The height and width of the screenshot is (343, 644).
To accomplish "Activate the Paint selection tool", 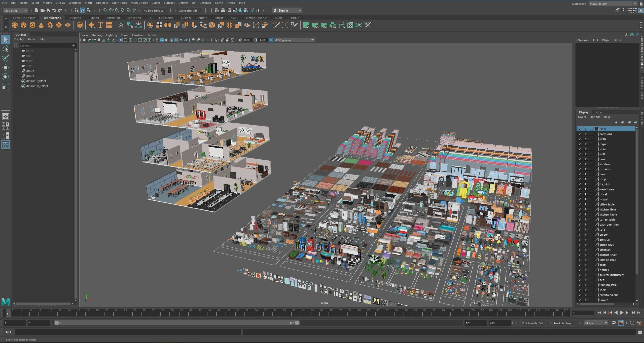I will coord(6,58).
